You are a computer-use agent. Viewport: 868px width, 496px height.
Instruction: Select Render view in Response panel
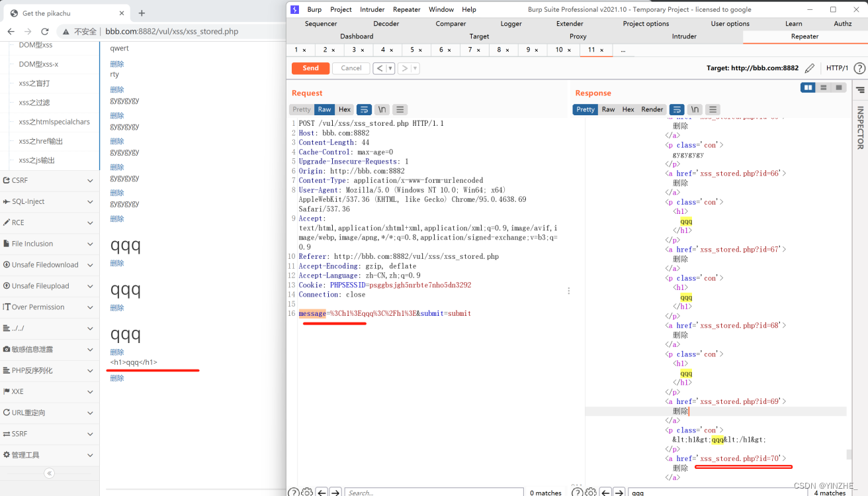(x=652, y=109)
